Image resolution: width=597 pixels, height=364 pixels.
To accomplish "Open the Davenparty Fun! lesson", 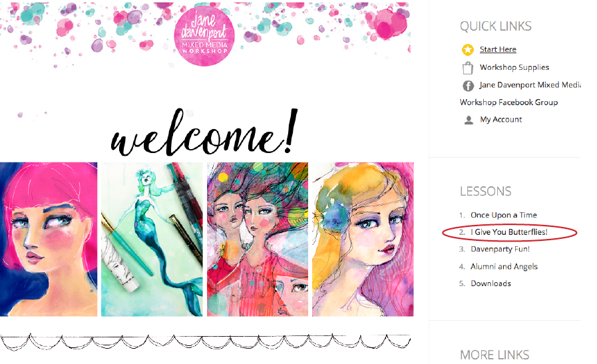I will (x=500, y=249).
